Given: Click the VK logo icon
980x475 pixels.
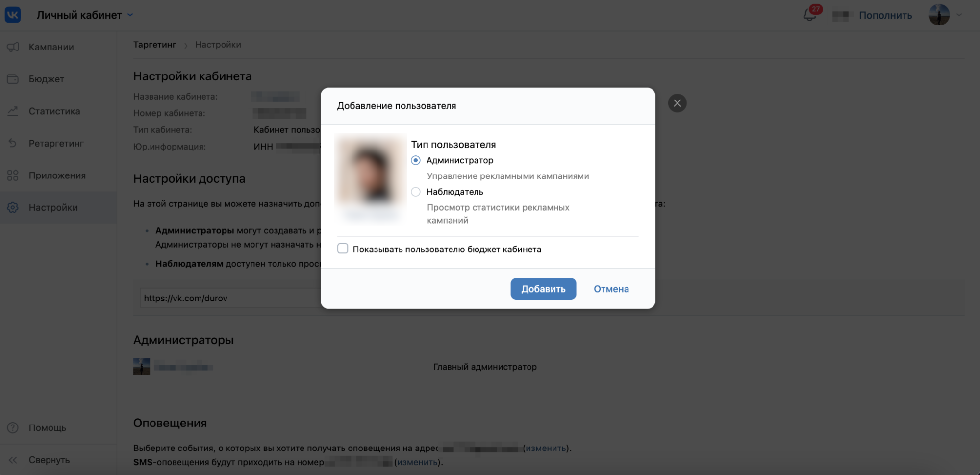Looking at the screenshot, I should click(x=13, y=15).
